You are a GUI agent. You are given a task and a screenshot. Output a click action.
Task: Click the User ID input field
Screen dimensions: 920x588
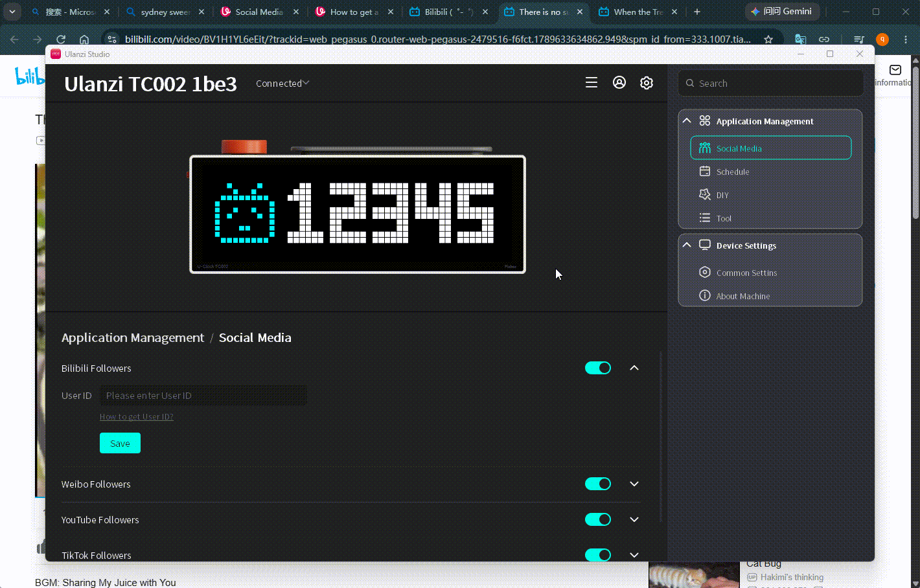(203, 396)
